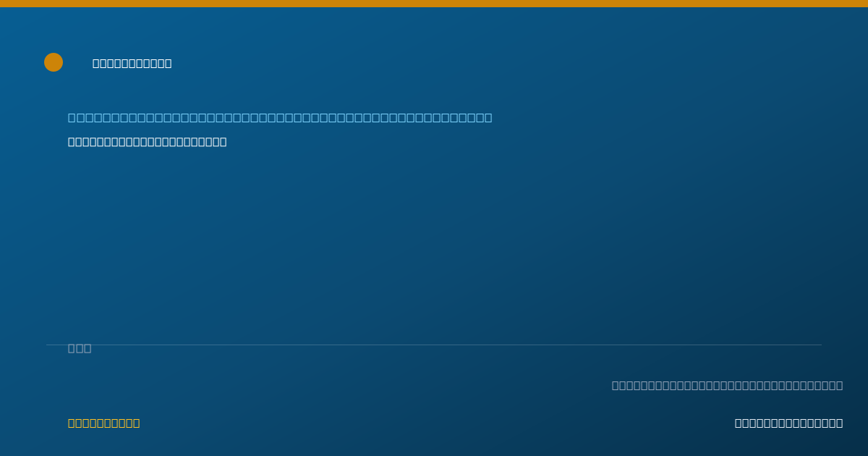Tap the round orange brand badge

[x=54, y=62]
